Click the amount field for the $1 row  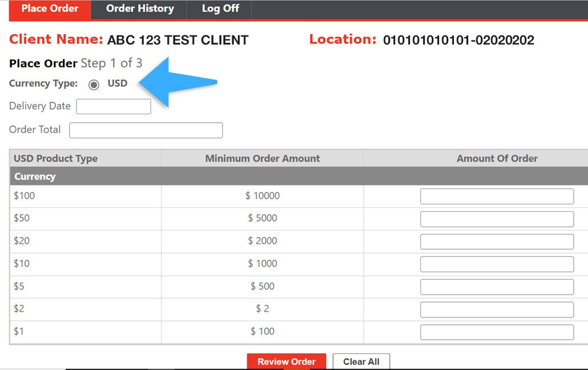tap(496, 332)
